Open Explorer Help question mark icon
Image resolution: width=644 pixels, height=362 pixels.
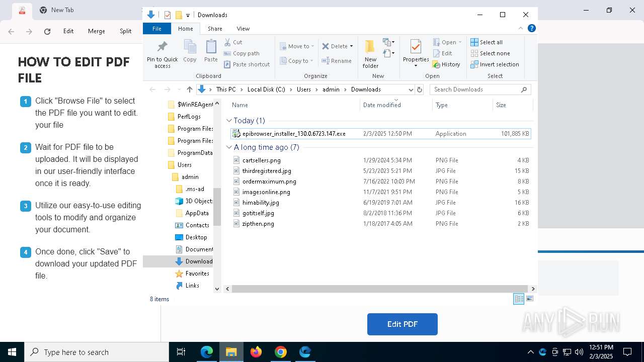tap(531, 29)
